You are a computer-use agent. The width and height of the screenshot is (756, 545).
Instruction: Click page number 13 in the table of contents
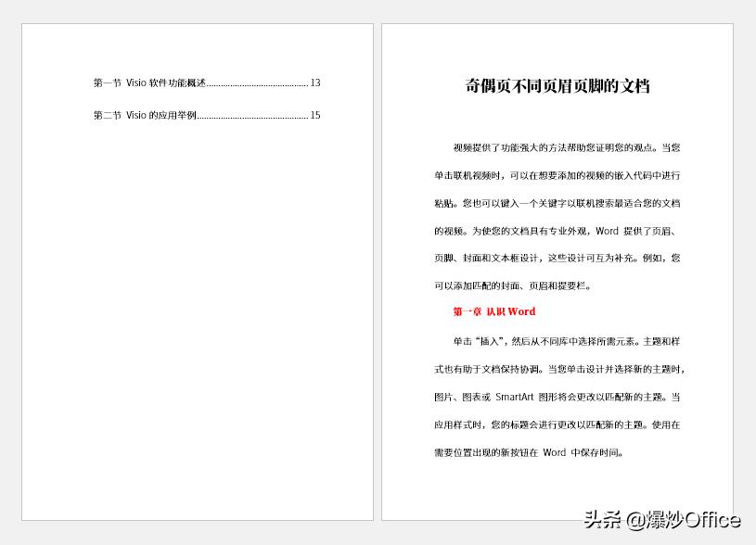[x=314, y=82]
